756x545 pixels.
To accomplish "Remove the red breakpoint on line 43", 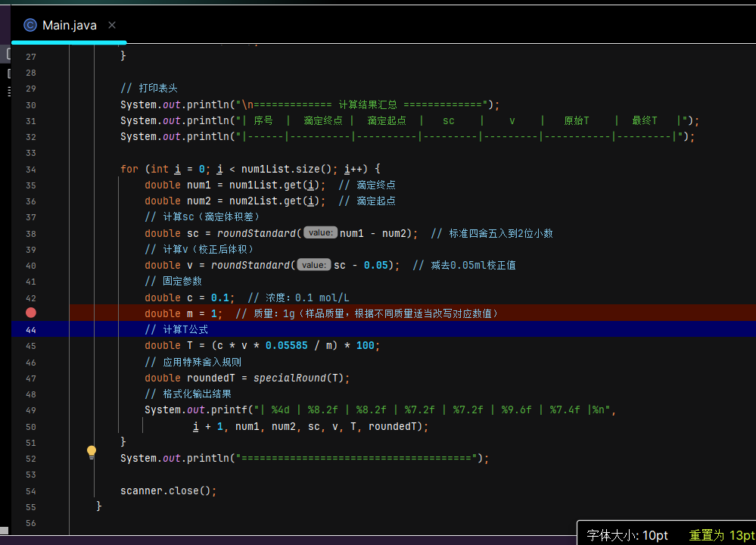I will pyautogui.click(x=31, y=313).
